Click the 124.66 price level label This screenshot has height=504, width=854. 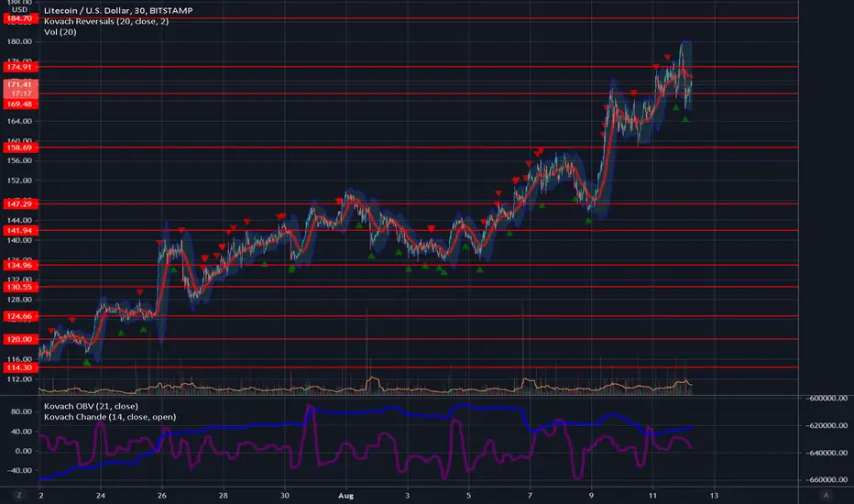[21, 316]
